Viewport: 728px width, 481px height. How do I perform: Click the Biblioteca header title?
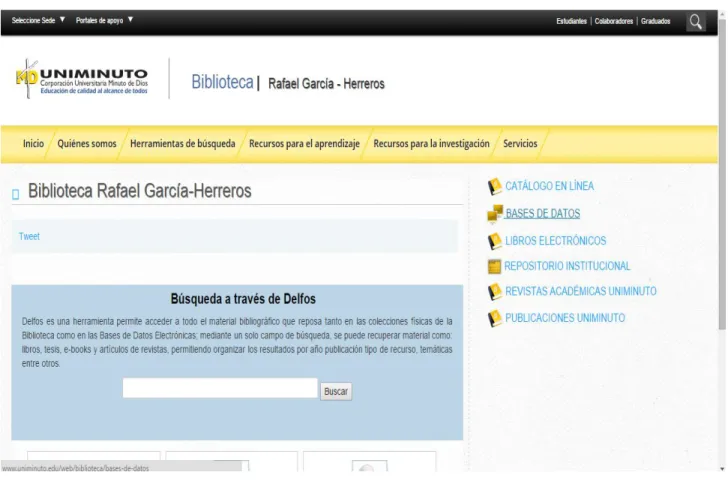coord(222,82)
